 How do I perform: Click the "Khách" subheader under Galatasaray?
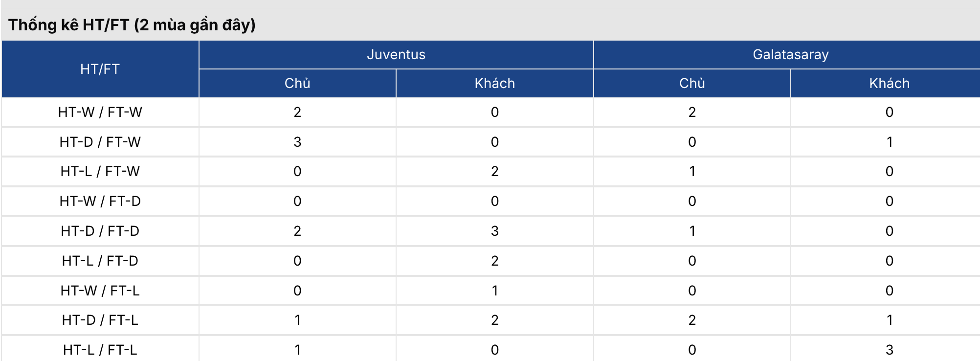(889, 83)
